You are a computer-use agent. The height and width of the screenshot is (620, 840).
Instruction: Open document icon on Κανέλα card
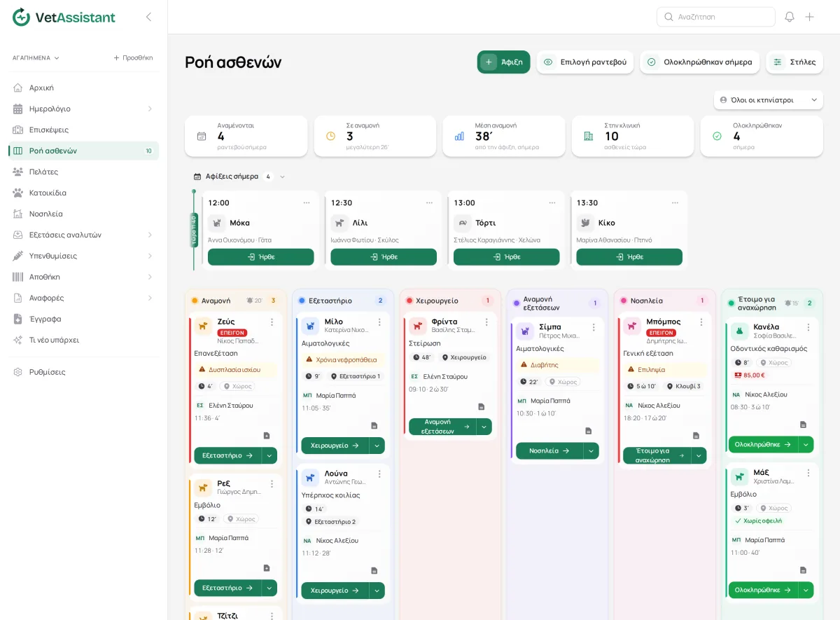pyautogui.click(x=803, y=425)
